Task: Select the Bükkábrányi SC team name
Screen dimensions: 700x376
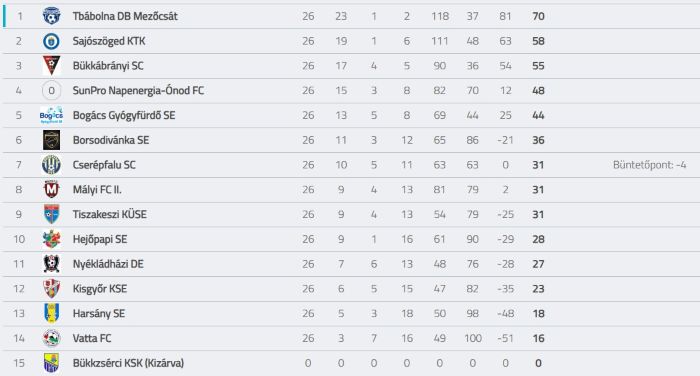Action: tap(108, 66)
